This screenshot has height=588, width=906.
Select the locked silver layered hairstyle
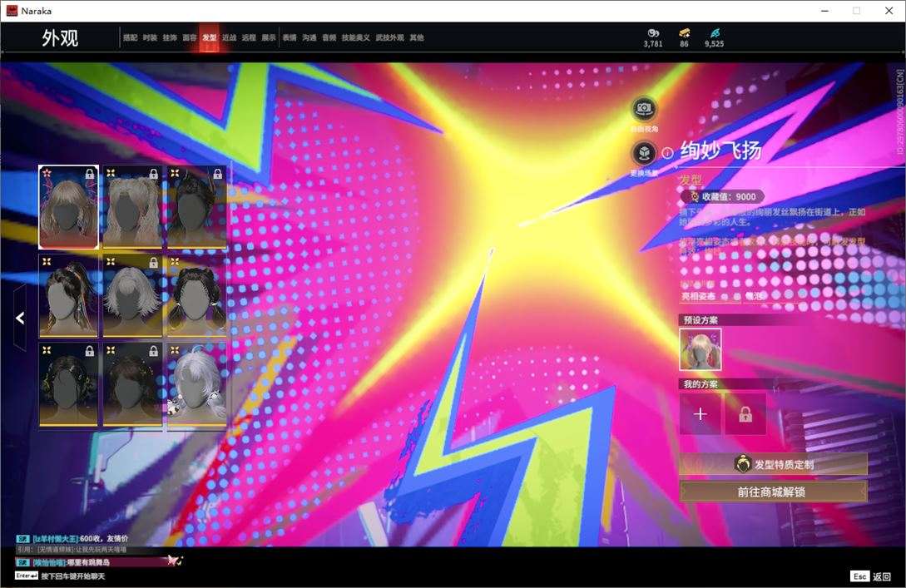click(132, 295)
